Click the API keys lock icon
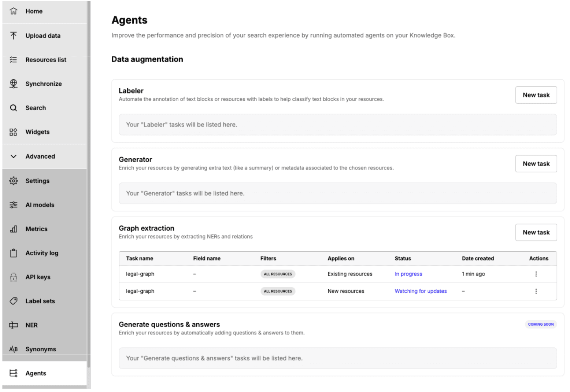This screenshot has height=392, width=570. (x=14, y=277)
